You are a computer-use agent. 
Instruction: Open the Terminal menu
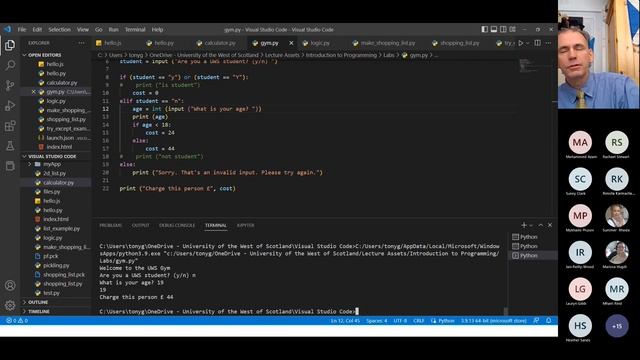click(x=135, y=29)
